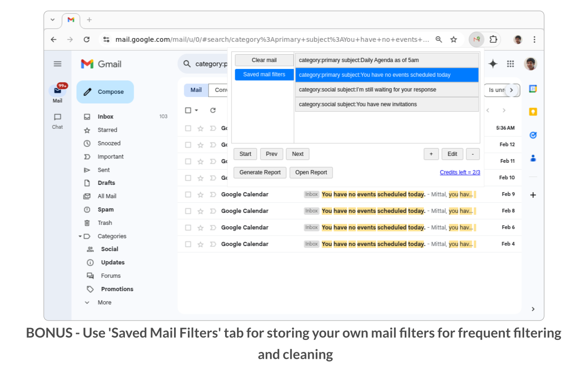Click Generate Report
Viewport: 588px width, 368px height.
[x=260, y=172]
